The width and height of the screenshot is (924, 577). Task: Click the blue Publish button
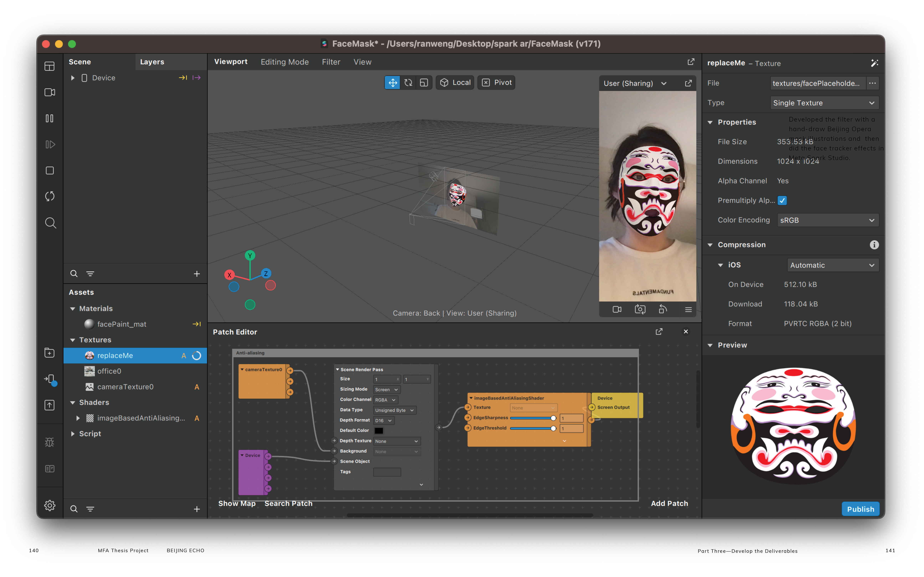click(x=860, y=509)
